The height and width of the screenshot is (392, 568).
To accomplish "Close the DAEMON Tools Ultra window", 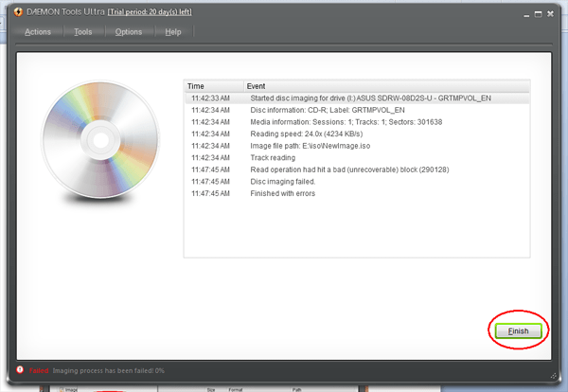I will pos(550,14).
